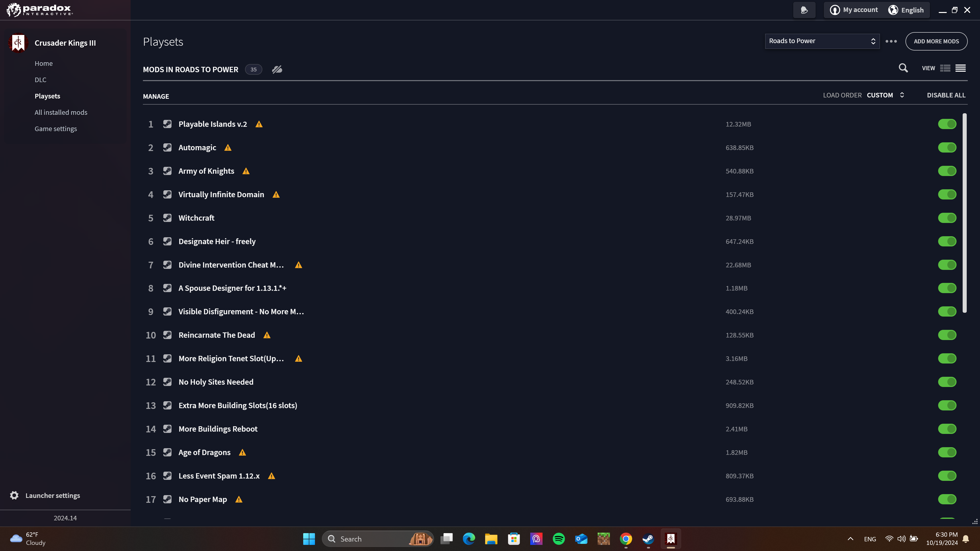
Task: Open Steam from the taskbar
Action: (x=648, y=539)
